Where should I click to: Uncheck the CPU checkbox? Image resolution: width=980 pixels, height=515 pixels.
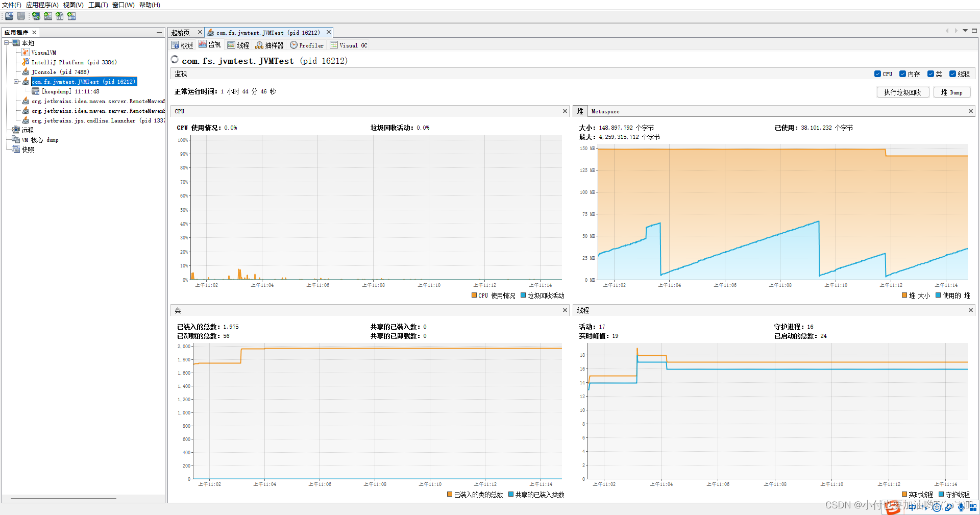(x=877, y=74)
